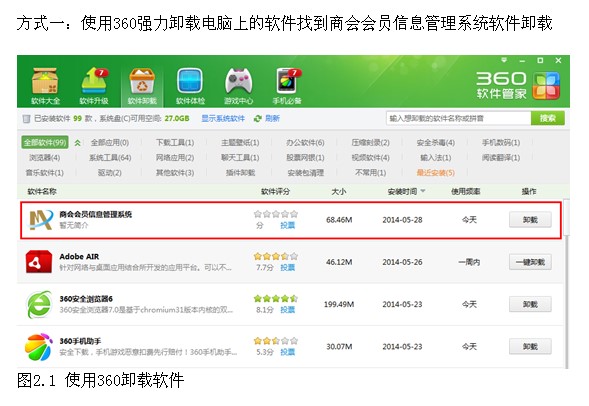Screen dimensions: 589x406
Task: Click the green 搜索 search button
Action: (x=548, y=118)
